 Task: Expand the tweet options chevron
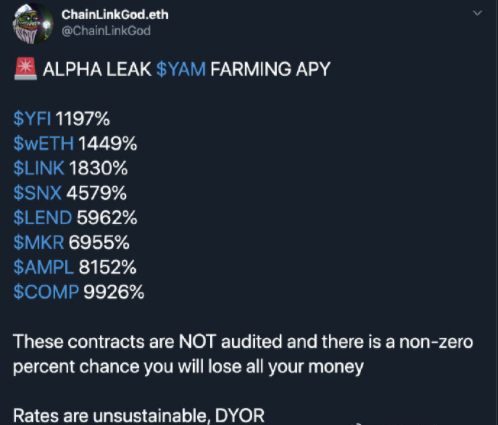click(477, 13)
